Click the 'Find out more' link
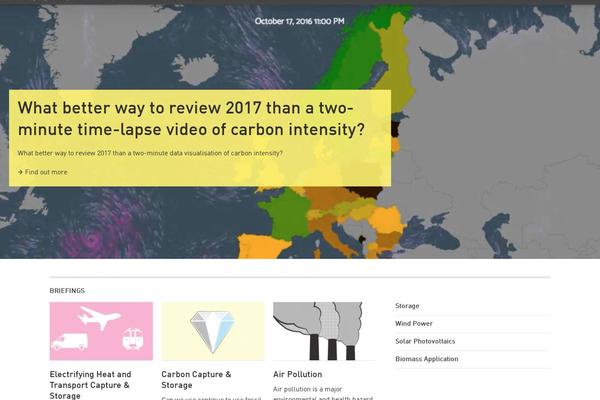The height and width of the screenshot is (400, 600). tap(46, 172)
